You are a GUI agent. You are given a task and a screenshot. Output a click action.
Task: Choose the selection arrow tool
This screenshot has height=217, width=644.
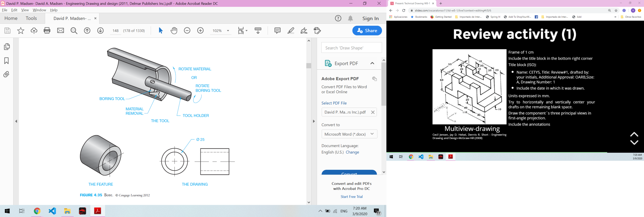coord(161,31)
